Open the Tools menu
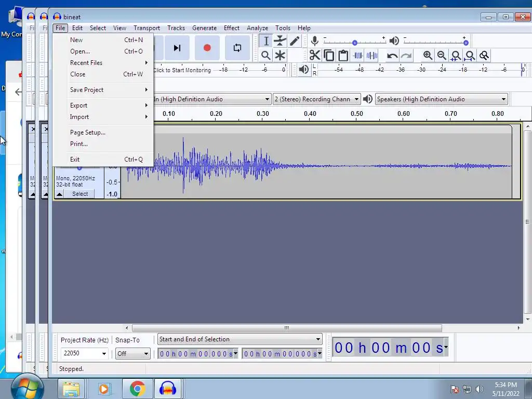 pyautogui.click(x=283, y=28)
